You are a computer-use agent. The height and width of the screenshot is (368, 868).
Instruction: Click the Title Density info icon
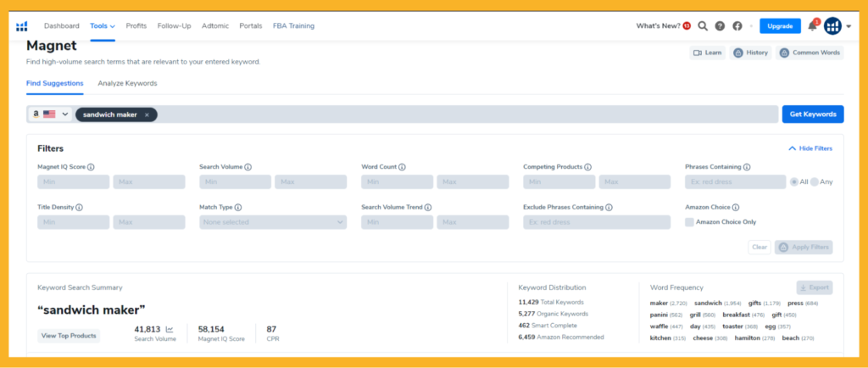click(85, 207)
